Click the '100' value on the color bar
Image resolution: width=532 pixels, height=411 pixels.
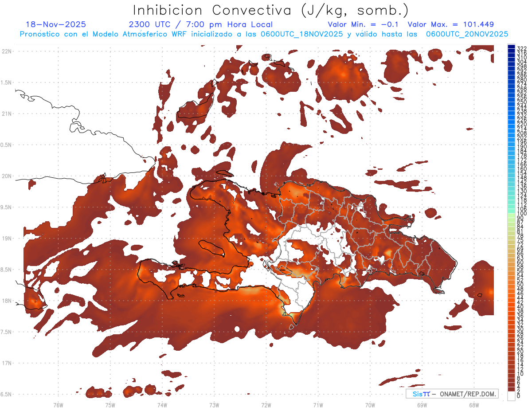[521, 214]
